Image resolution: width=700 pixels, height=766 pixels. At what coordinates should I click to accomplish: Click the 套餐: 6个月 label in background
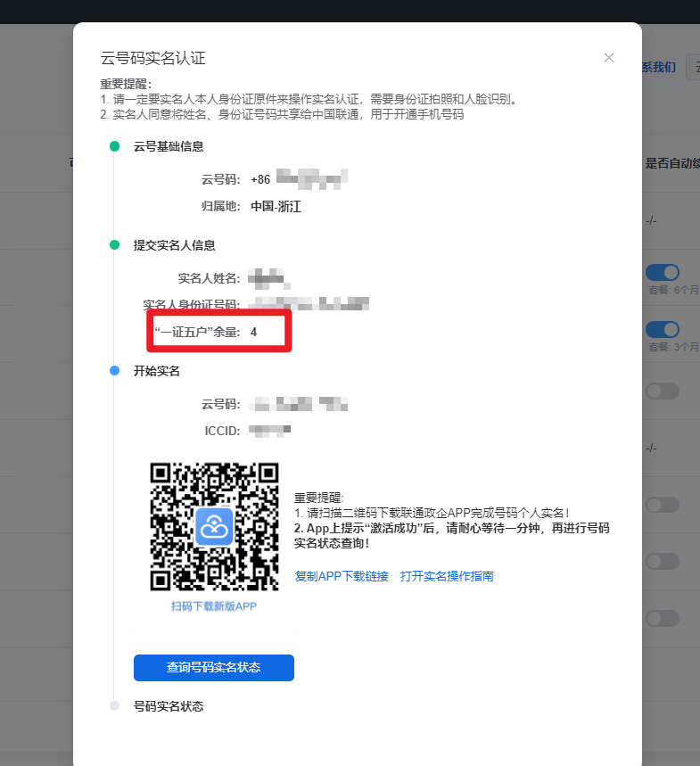[x=673, y=290]
